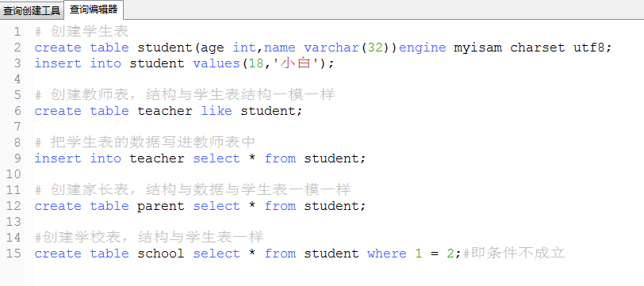This screenshot has height=286, width=644.
Task: Click 'select' keyword on line 9
Action: coord(217,158)
